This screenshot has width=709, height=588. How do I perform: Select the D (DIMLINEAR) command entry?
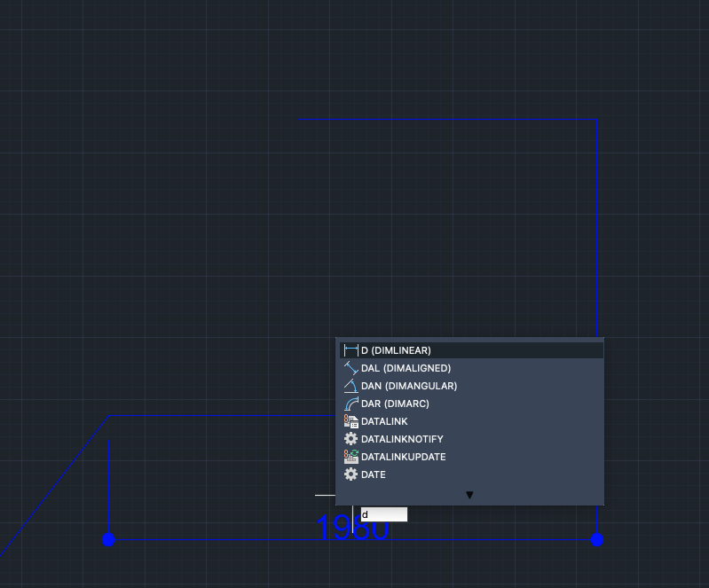[396, 350]
